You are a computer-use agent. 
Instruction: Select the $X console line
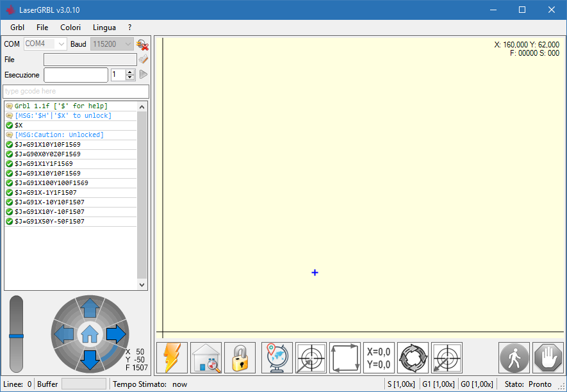(71, 125)
